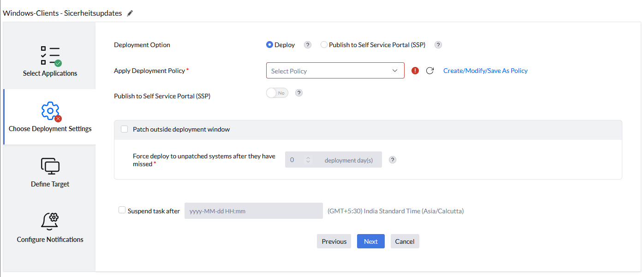The height and width of the screenshot is (277, 644).
Task: Click the suspend date yyyy-MM-dd HH:mm field
Action: [254, 211]
